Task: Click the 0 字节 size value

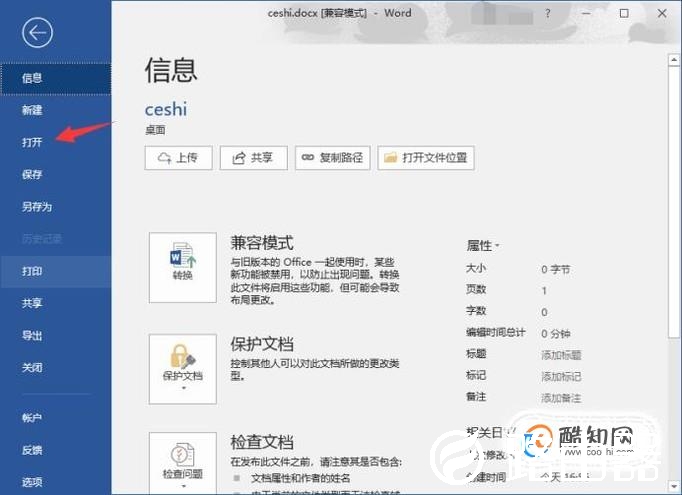Action: tap(555, 270)
